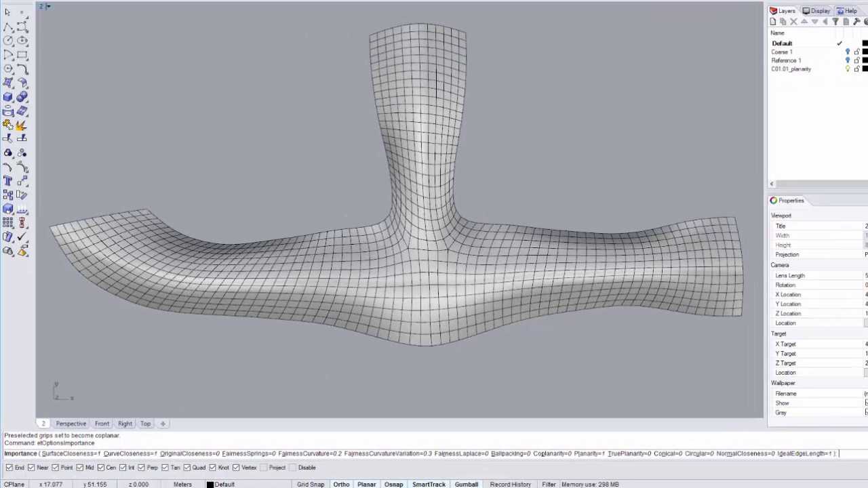Select the Box solid tool
This screenshot has height=488, width=868.
[7, 97]
